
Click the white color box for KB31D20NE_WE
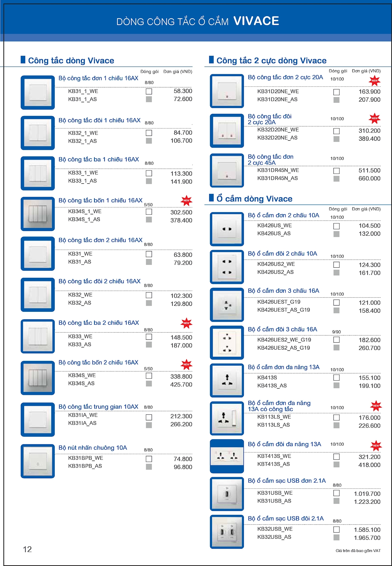pos(336,92)
